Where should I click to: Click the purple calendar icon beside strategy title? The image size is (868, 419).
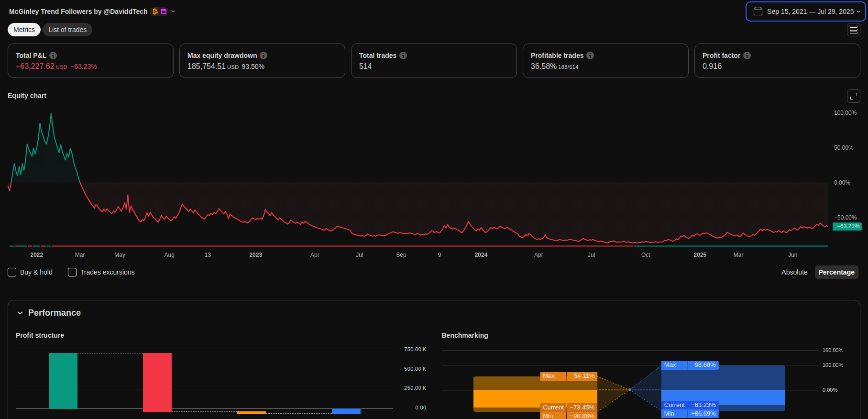pos(164,11)
